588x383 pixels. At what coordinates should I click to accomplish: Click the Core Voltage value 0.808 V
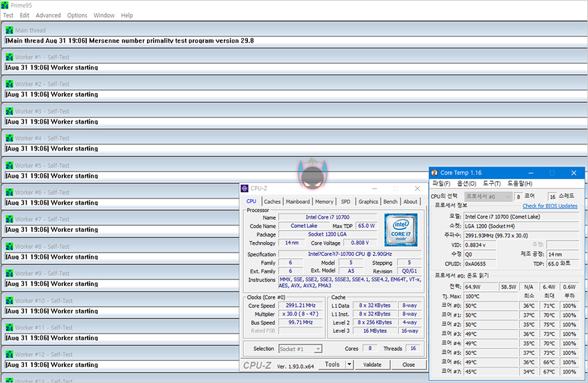pos(360,243)
